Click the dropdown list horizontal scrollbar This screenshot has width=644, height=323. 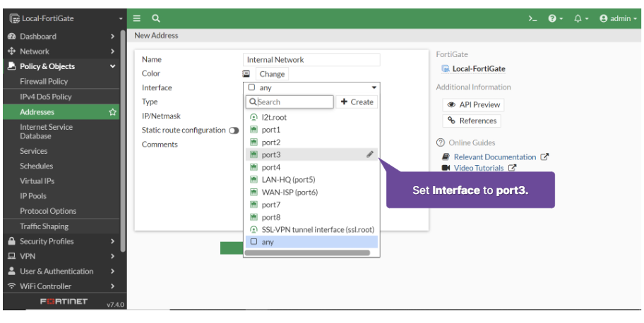307,252
